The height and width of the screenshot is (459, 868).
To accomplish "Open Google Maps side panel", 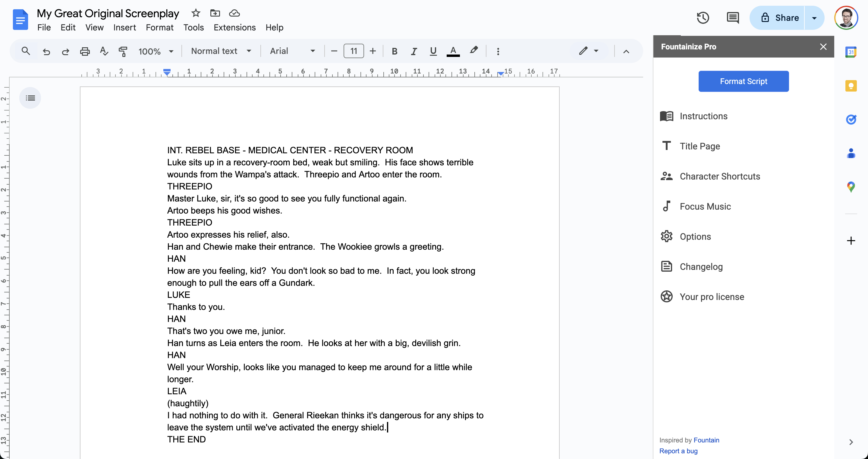I will [x=851, y=187].
